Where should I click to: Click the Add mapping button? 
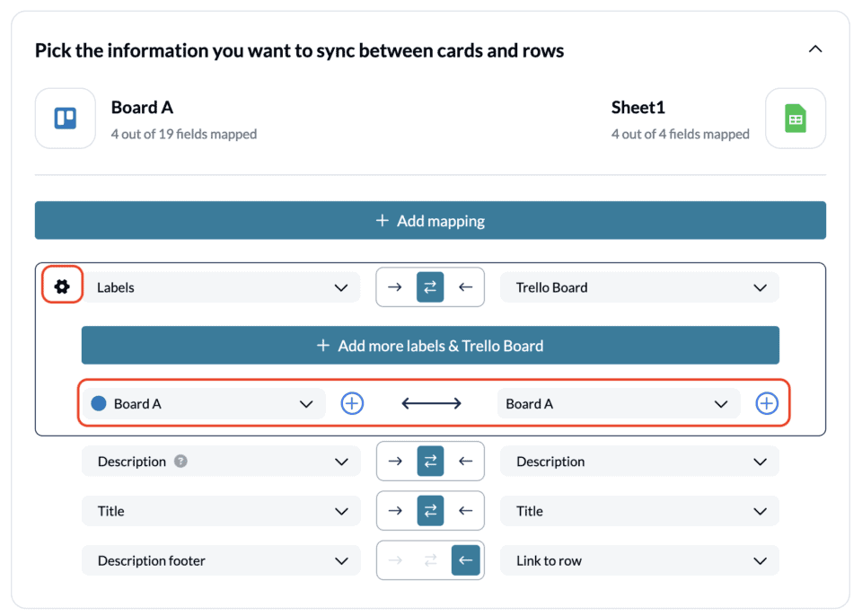430,221
